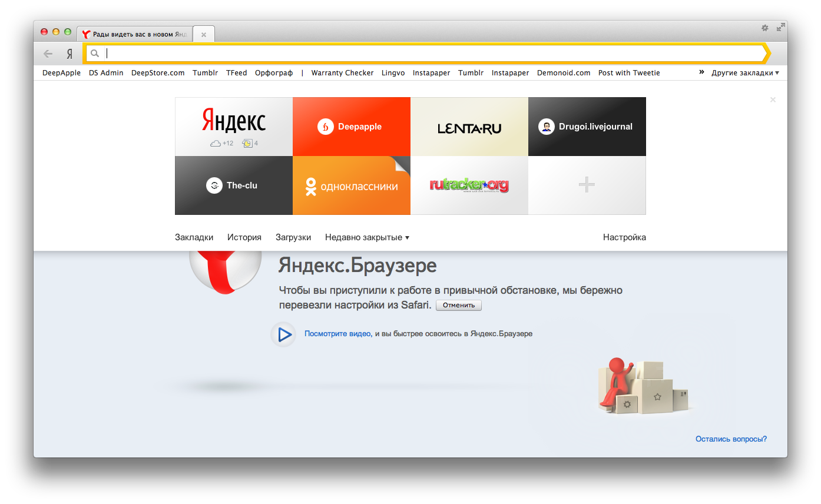Open the Drugoi.livejournal tile

[x=587, y=127]
